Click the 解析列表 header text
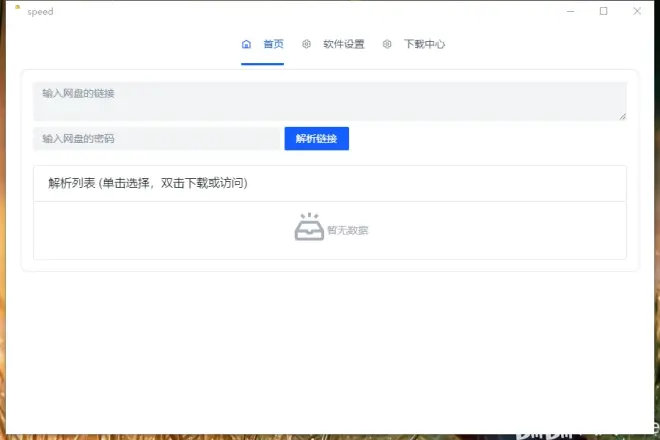Image resolution: width=660 pixels, height=440 pixels. click(148, 183)
